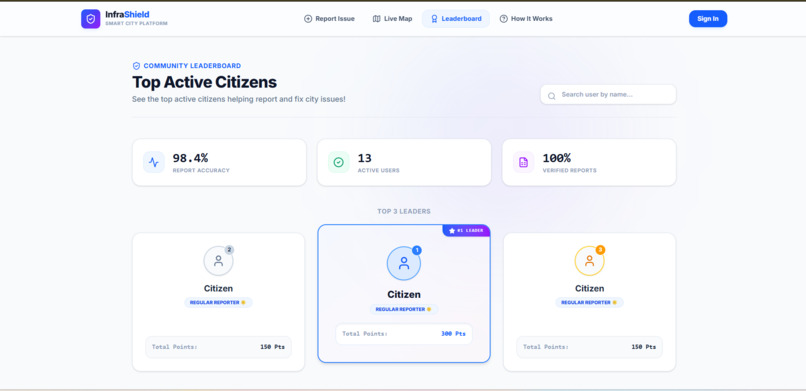Click the orange number 3 rank badge
806x391 pixels.
(600, 250)
